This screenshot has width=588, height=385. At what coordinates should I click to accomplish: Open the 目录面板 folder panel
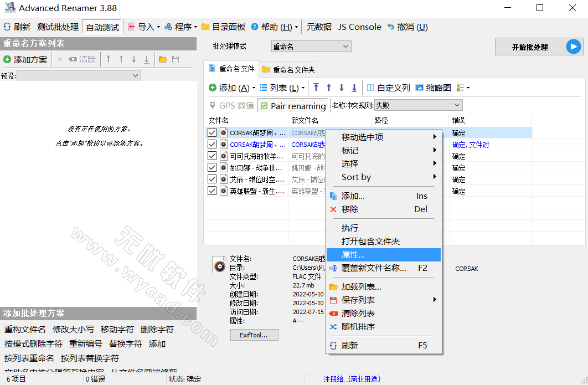pos(224,27)
